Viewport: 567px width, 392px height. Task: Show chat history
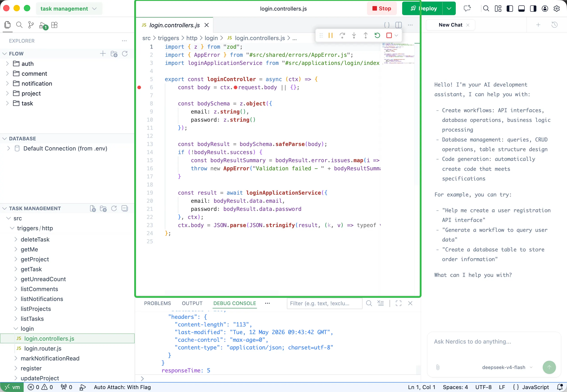[554, 25]
